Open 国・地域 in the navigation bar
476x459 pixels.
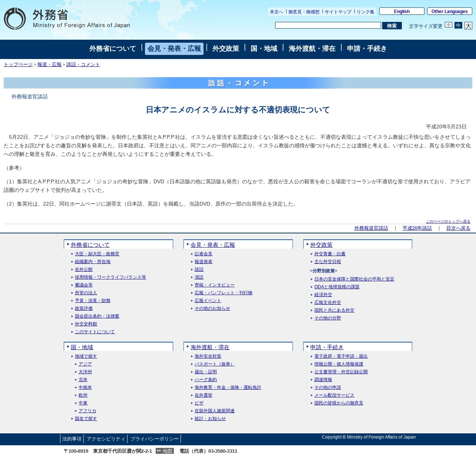(x=264, y=49)
